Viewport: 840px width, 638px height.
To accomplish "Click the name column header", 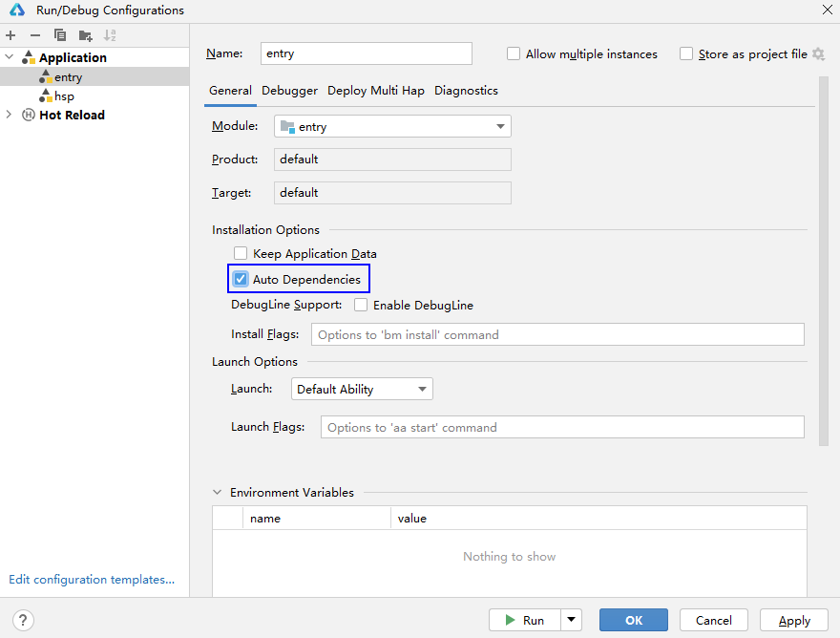I will point(317,519).
